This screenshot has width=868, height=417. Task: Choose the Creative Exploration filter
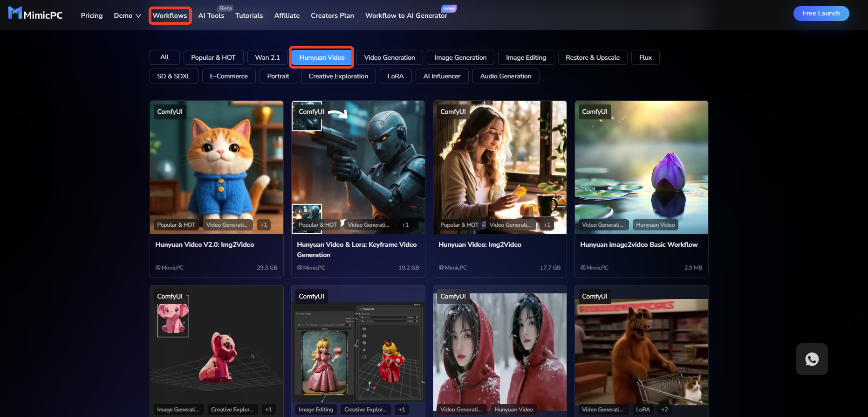[x=338, y=76]
